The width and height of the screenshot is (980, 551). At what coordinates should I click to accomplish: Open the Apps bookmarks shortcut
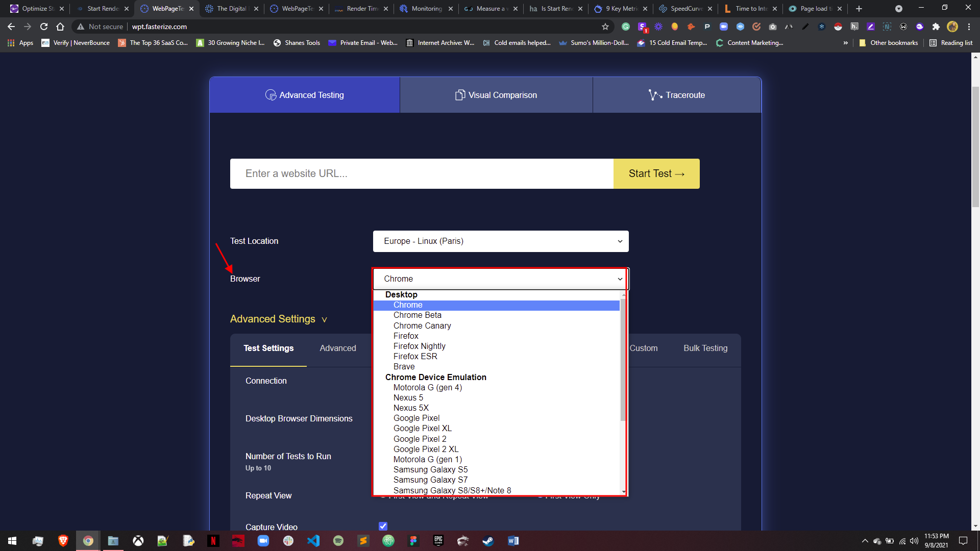point(20,43)
